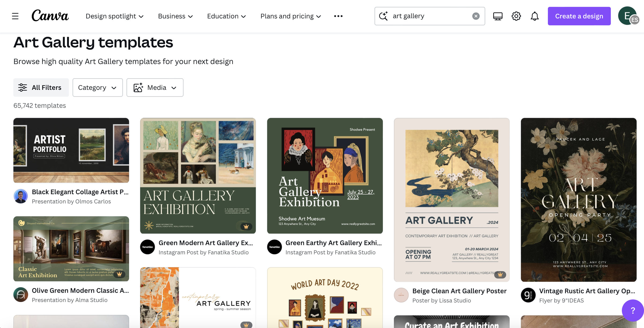644x328 pixels.
Task: Open the Settings gear
Action: pos(516,16)
